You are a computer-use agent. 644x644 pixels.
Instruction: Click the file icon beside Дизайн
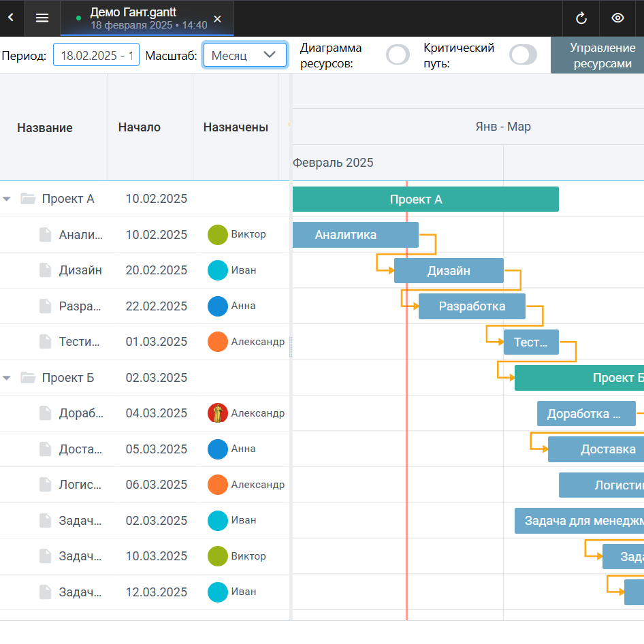(45, 270)
